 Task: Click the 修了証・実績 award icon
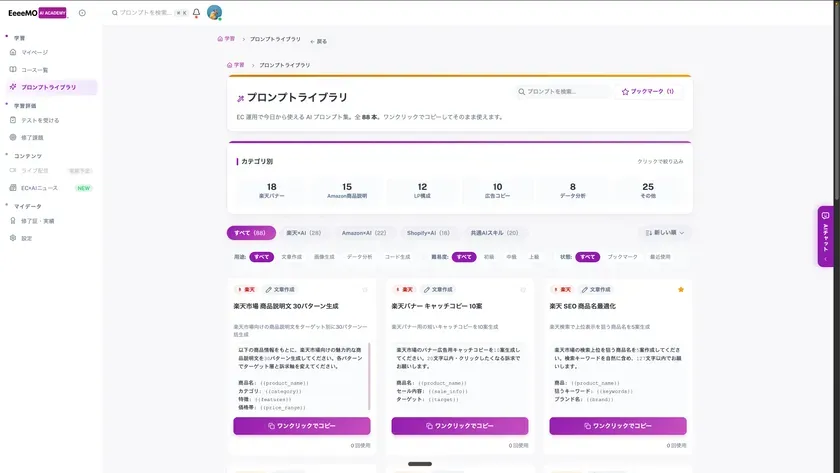(x=13, y=221)
